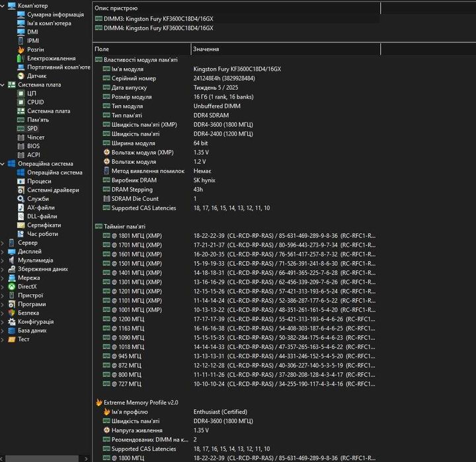Click the DLL-файли icon
This screenshot has width=476, height=462.
click(21, 216)
